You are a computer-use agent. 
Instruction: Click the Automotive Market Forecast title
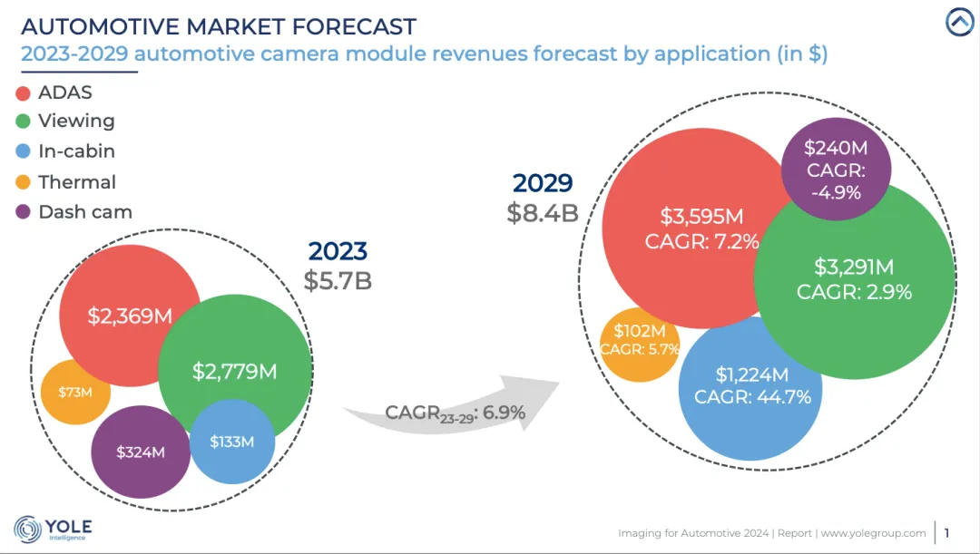point(219,27)
